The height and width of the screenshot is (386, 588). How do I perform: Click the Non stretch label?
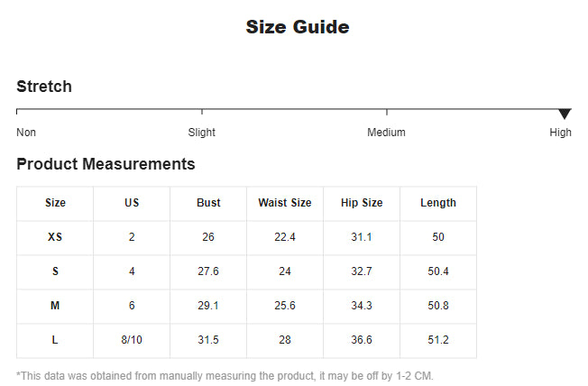[26, 133]
